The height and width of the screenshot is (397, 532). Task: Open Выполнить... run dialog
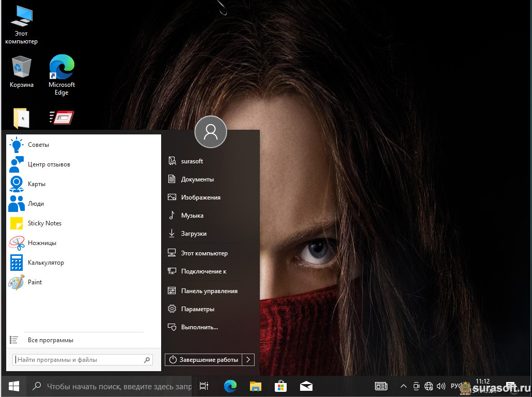click(x=199, y=327)
